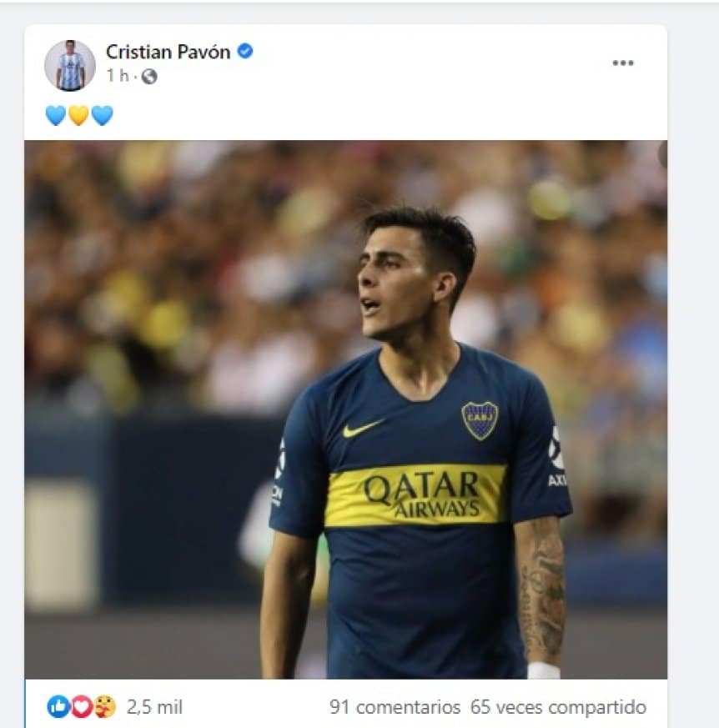The width and height of the screenshot is (719, 728).
Task: Click Cristian Pavón's profile picture
Action: point(70,65)
